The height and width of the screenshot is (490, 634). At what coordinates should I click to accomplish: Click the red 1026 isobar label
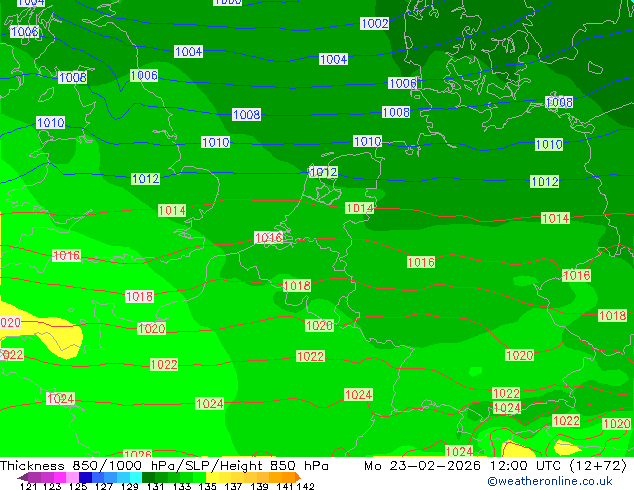(x=137, y=454)
